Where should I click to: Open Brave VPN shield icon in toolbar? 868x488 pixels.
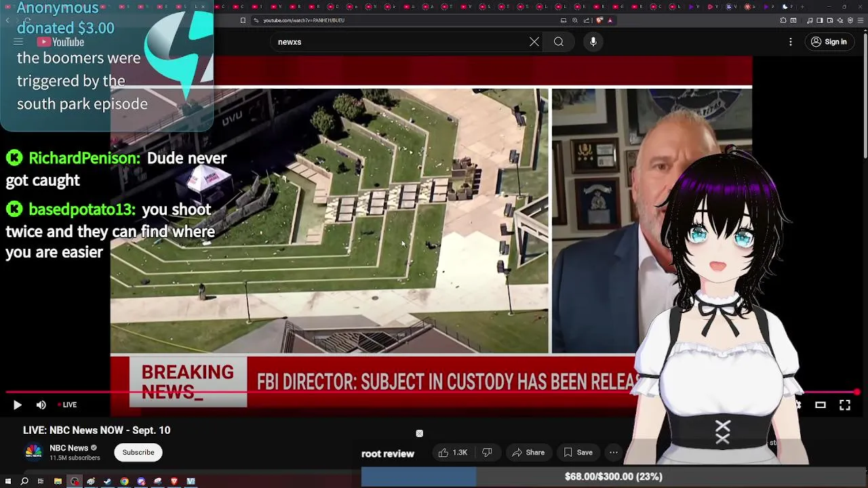[850, 20]
